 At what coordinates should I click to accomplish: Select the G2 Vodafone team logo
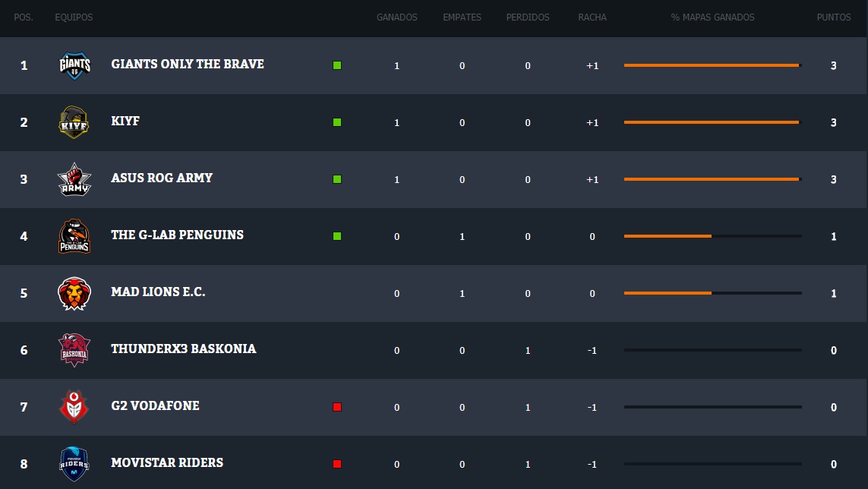coord(74,407)
